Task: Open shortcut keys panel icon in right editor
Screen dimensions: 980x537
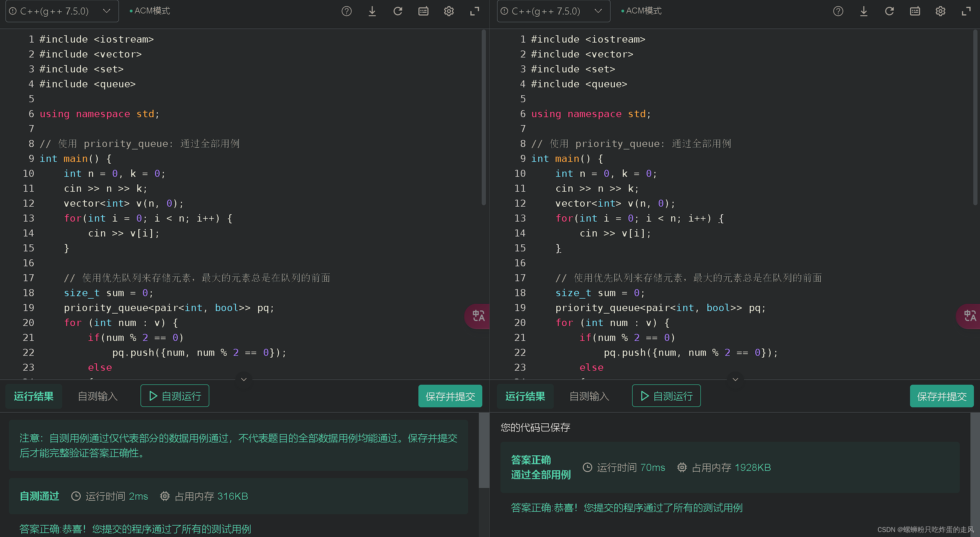Action: click(x=915, y=11)
